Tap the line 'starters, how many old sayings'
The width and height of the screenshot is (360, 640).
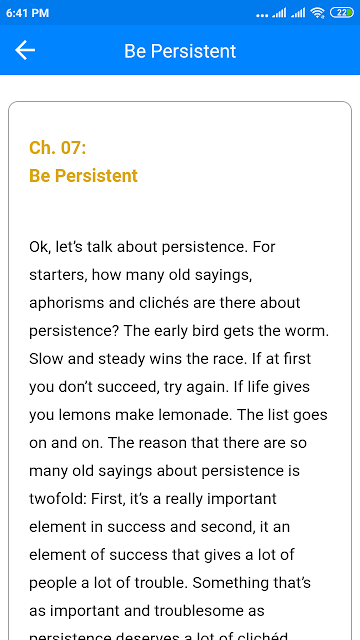pyautogui.click(x=140, y=275)
